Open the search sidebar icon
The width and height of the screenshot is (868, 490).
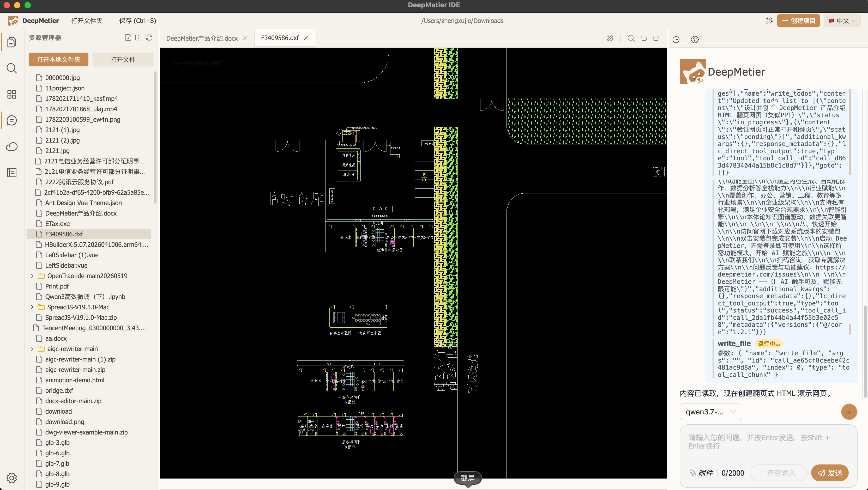[x=12, y=68]
